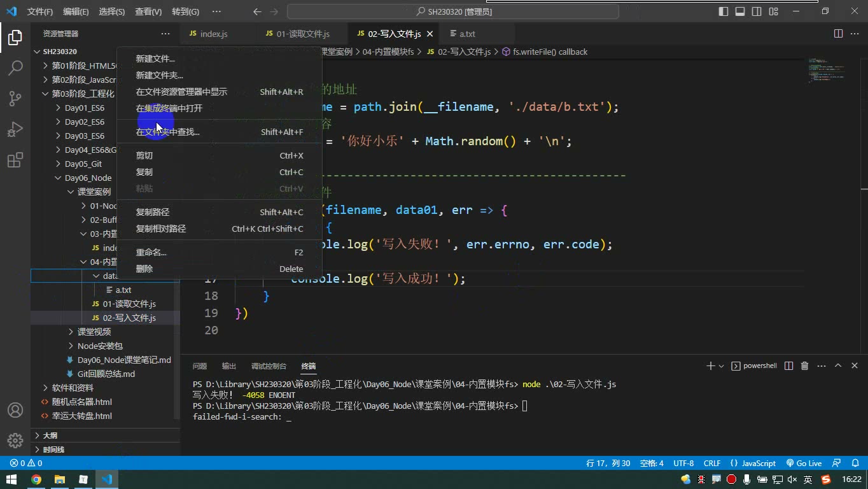Choose 新建文件 from the context menu
Screen dimensions: 868x489
point(219,59)
